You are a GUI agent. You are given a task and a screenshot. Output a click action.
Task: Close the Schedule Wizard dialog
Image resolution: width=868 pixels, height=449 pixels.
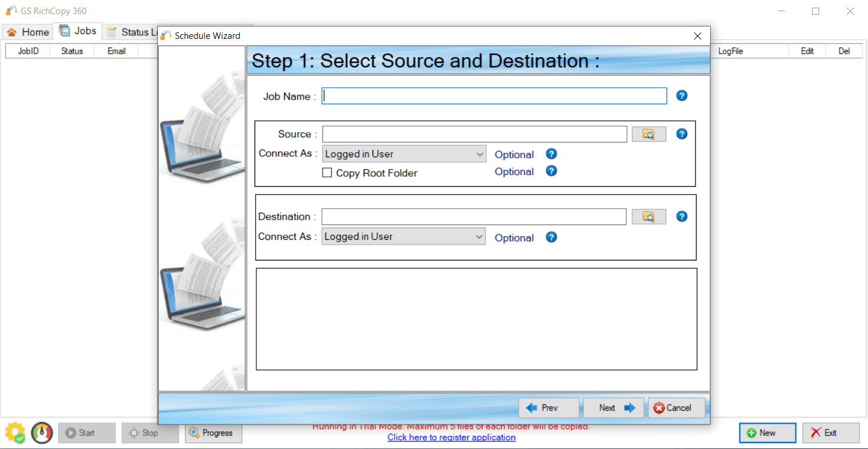(698, 36)
